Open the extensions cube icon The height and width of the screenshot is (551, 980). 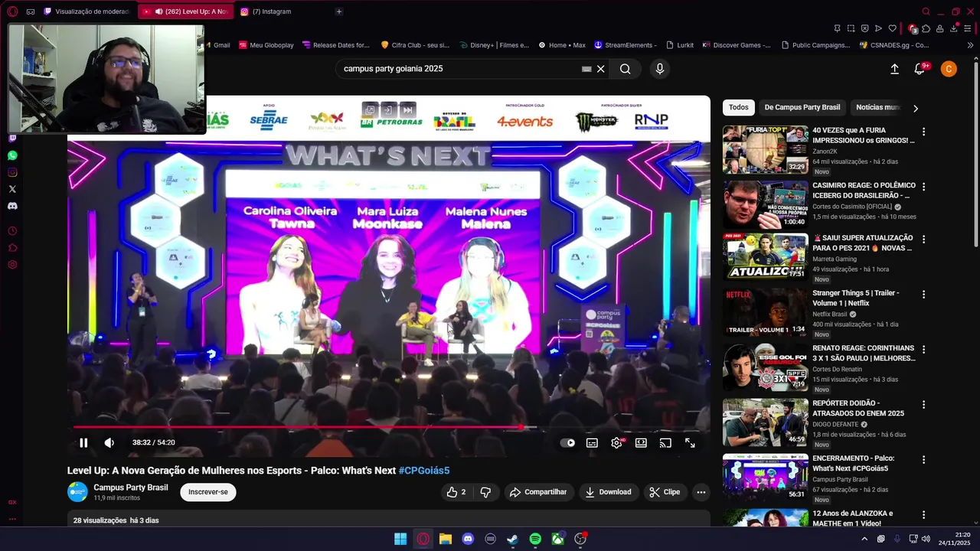coord(926,28)
